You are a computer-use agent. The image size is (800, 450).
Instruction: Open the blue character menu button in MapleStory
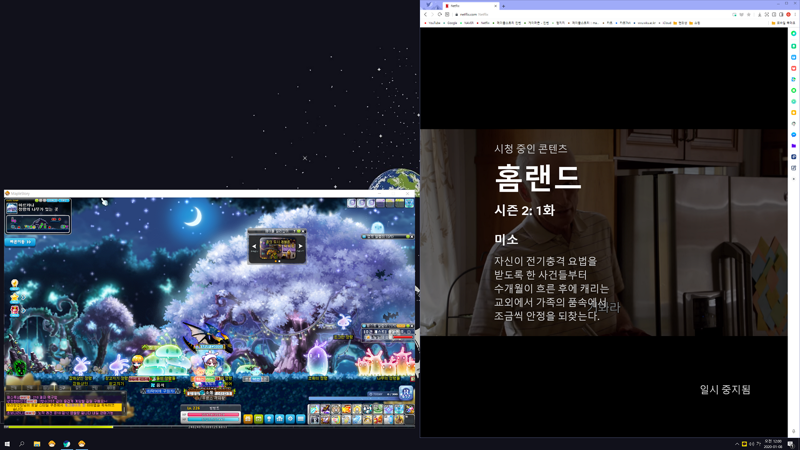(x=269, y=419)
